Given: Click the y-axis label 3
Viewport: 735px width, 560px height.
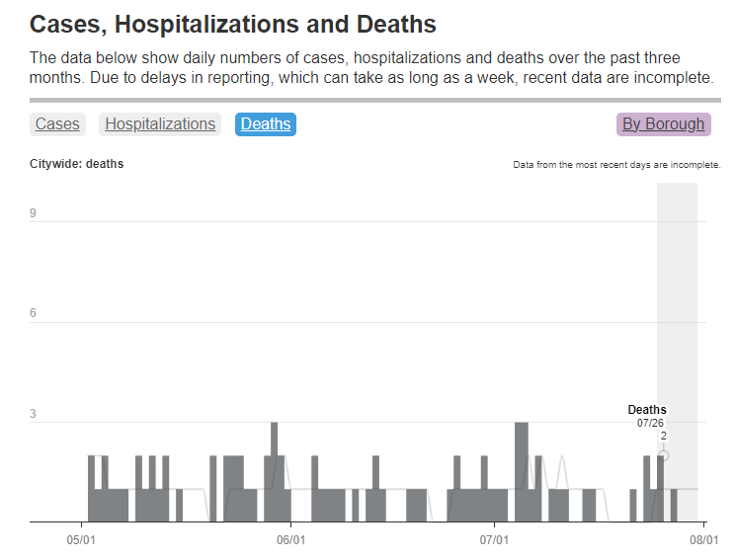Looking at the screenshot, I should pos(34,414).
